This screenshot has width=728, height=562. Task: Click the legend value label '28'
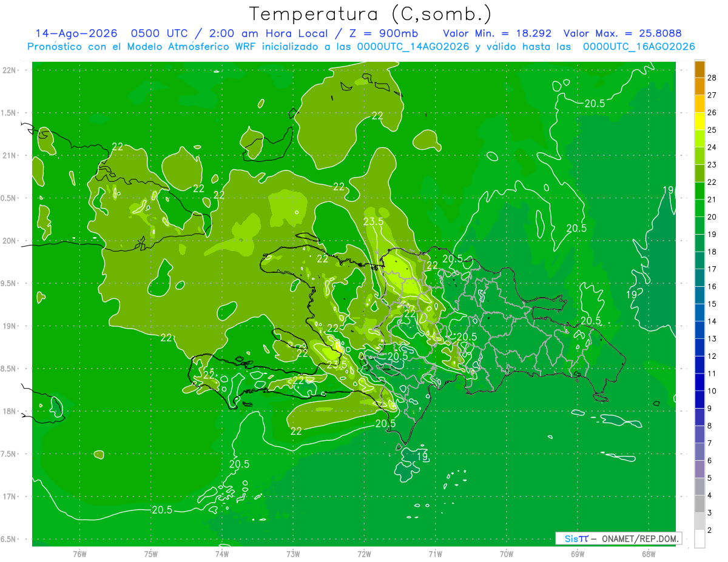point(712,78)
